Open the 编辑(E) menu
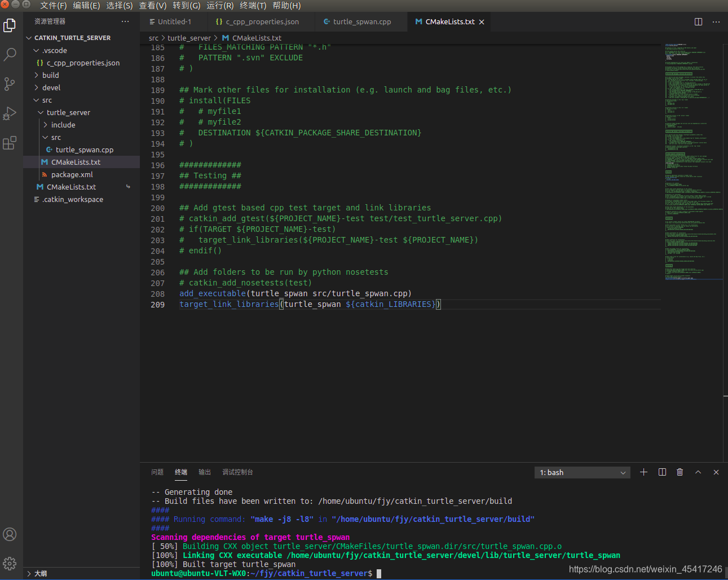 pos(86,6)
